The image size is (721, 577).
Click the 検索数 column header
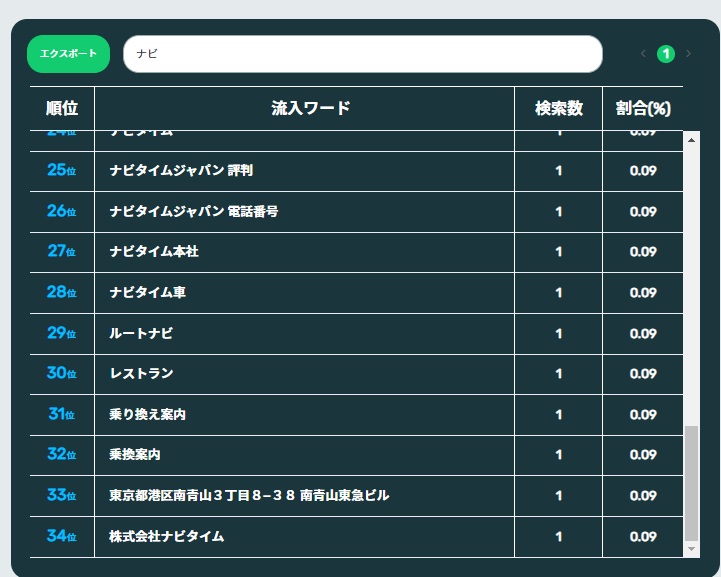pos(559,109)
